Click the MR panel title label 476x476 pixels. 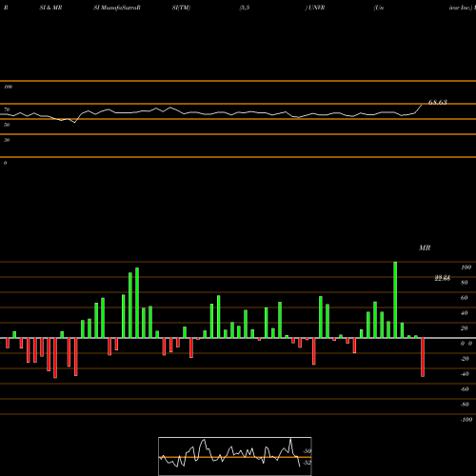coord(425,248)
